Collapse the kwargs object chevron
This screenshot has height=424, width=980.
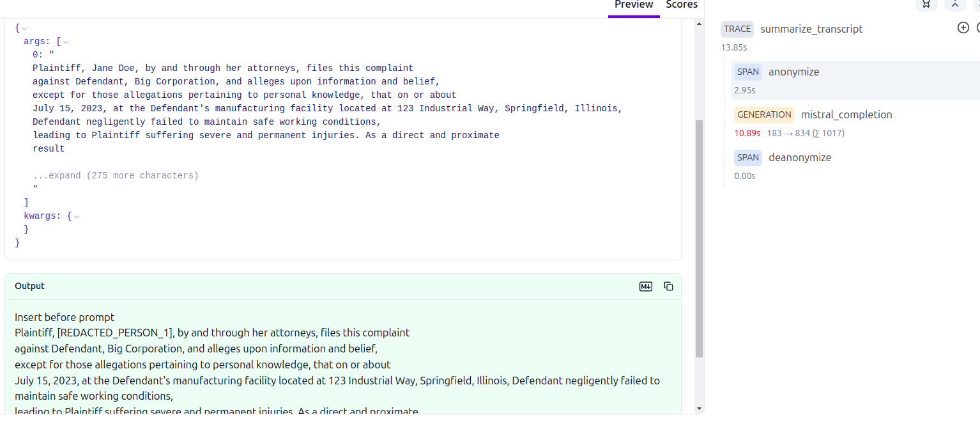tap(77, 217)
